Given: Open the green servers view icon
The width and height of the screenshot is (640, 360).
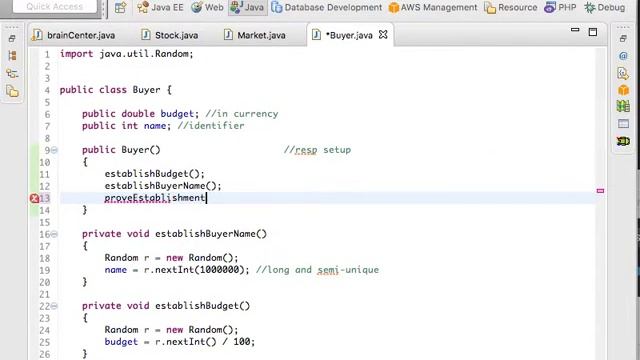Looking at the screenshot, I should pyautogui.click(x=623, y=107).
